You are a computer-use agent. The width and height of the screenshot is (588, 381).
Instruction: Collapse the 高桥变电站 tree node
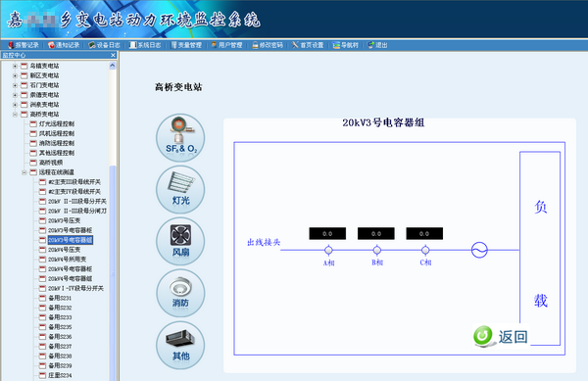[x=15, y=115]
